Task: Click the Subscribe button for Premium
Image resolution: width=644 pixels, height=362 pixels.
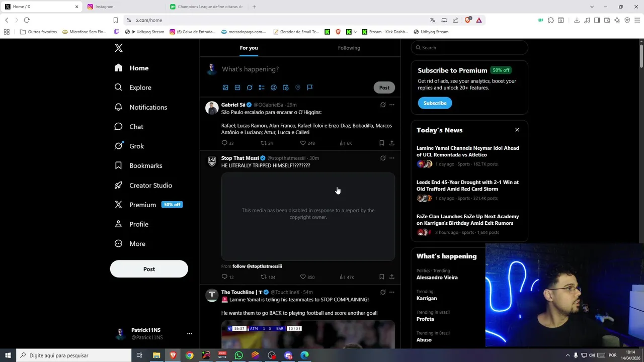Action: tap(435, 103)
